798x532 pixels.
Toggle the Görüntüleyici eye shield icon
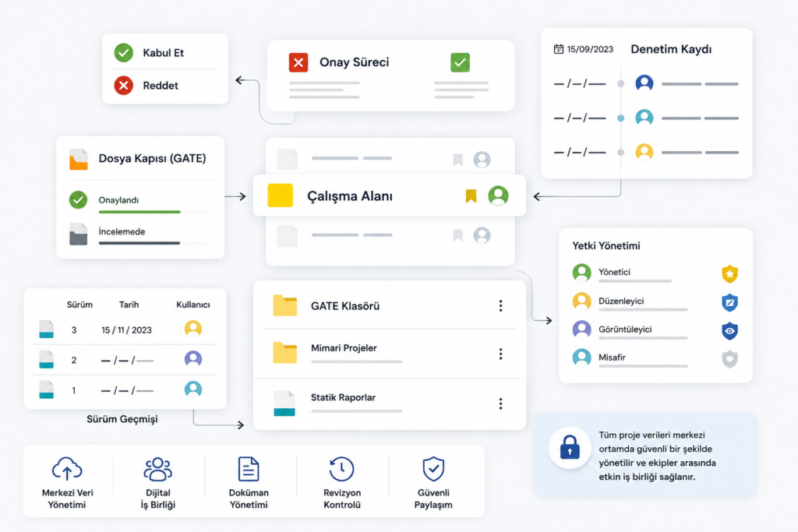tap(729, 330)
